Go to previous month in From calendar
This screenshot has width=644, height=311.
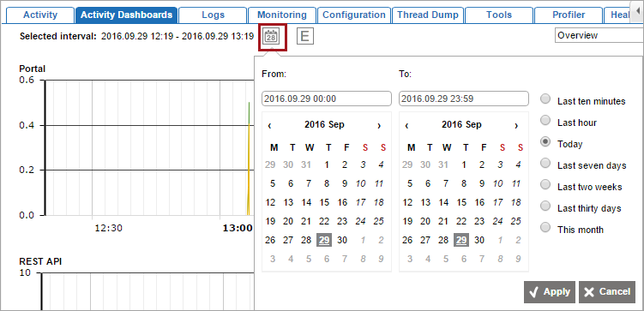(269, 125)
